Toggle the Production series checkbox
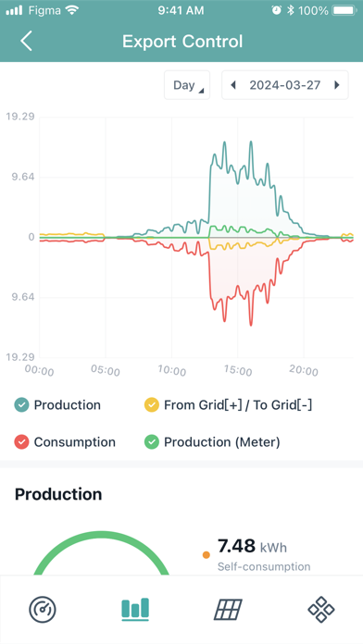Image resolution: width=363 pixels, height=644 pixels. point(21,405)
